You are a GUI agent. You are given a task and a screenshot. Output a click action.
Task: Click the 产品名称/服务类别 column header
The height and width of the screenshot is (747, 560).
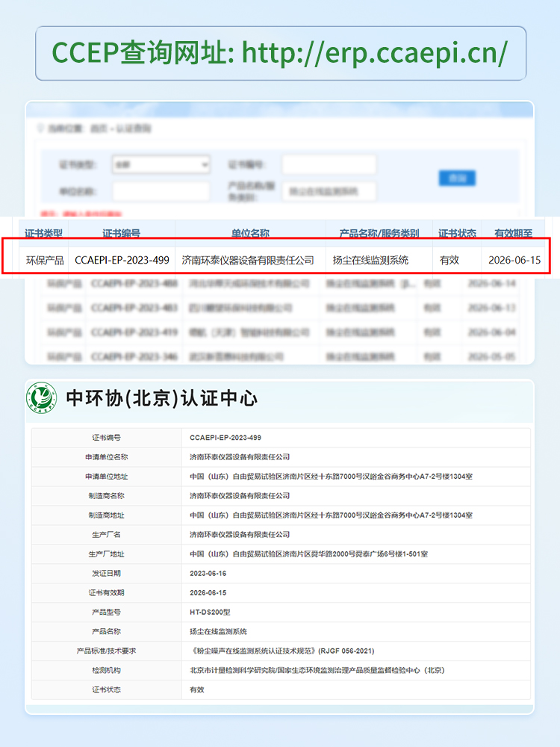tap(379, 233)
